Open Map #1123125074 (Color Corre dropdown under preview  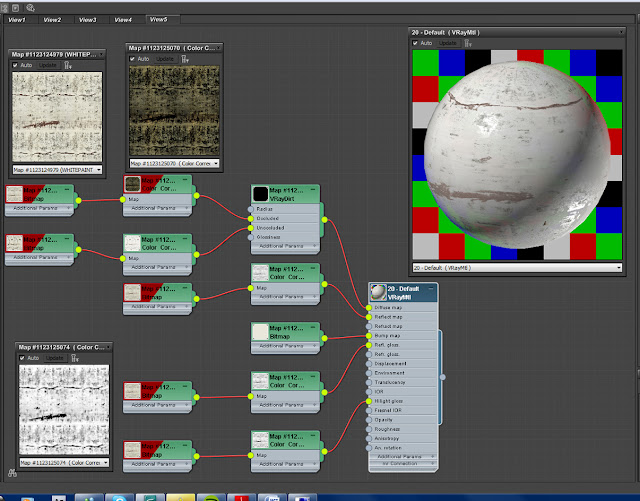point(64,463)
